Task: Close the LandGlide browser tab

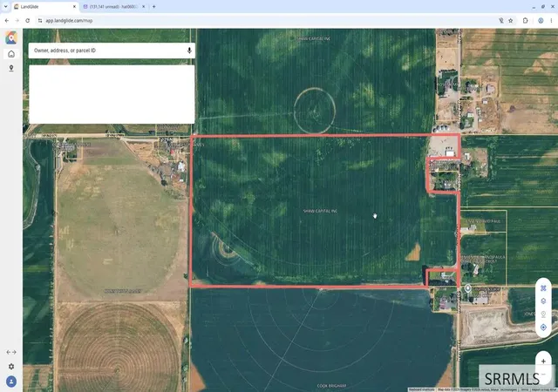Action: (x=74, y=6)
